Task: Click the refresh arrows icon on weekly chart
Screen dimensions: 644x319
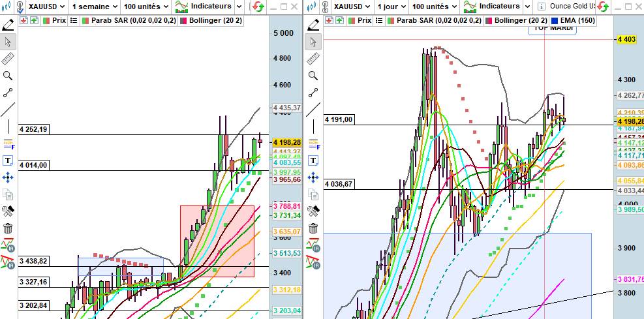Action: [258, 7]
